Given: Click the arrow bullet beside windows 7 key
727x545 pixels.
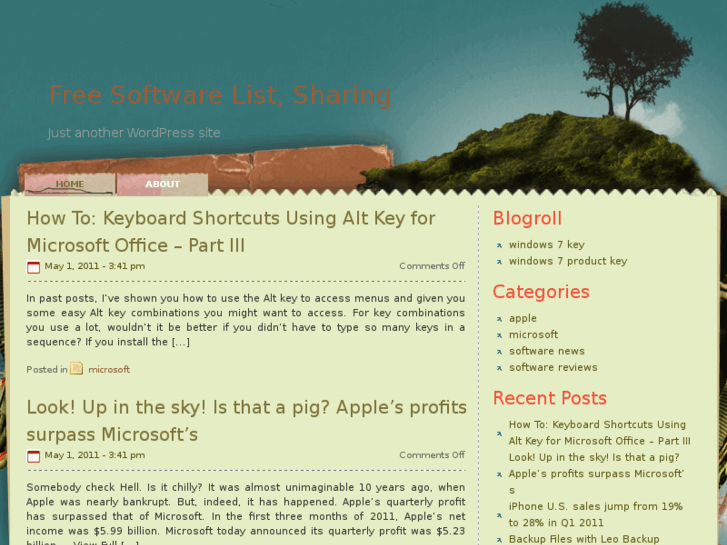Looking at the screenshot, I should click(499, 245).
